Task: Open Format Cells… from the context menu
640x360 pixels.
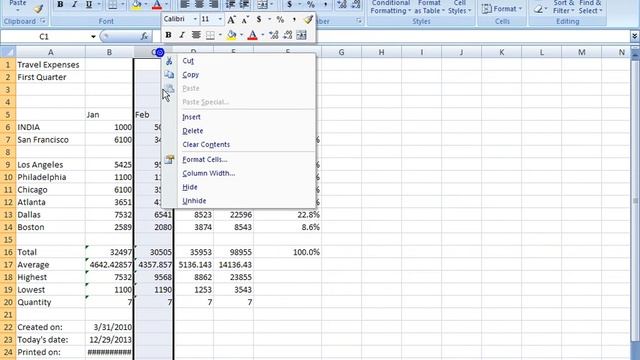Action: (205, 160)
